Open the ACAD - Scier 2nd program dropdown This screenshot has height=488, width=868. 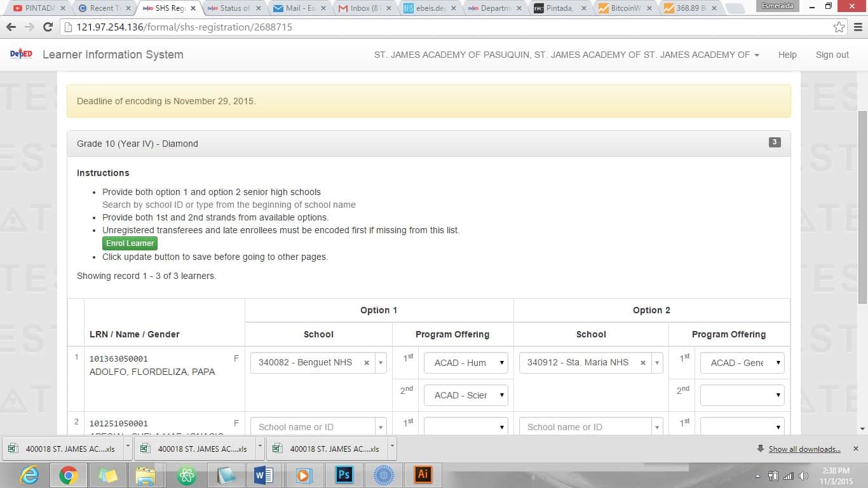tap(466, 395)
